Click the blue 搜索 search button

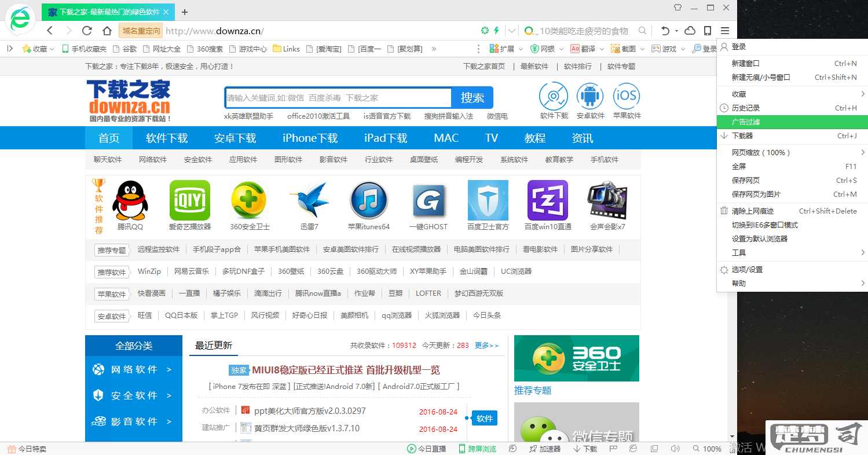(x=473, y=98)
